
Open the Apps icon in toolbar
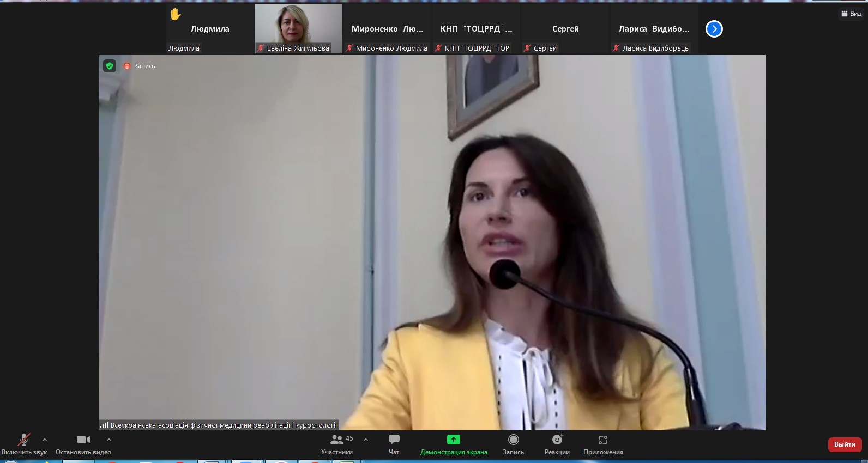coord(602,440)
